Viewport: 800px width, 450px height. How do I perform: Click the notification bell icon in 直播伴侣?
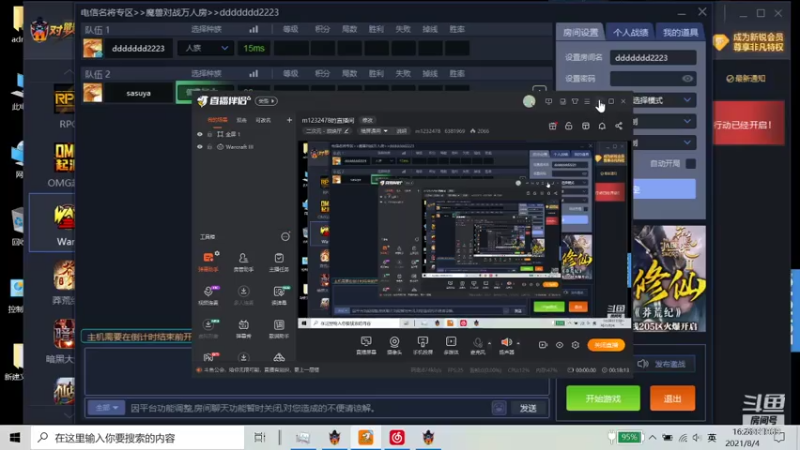click(602, 126)
